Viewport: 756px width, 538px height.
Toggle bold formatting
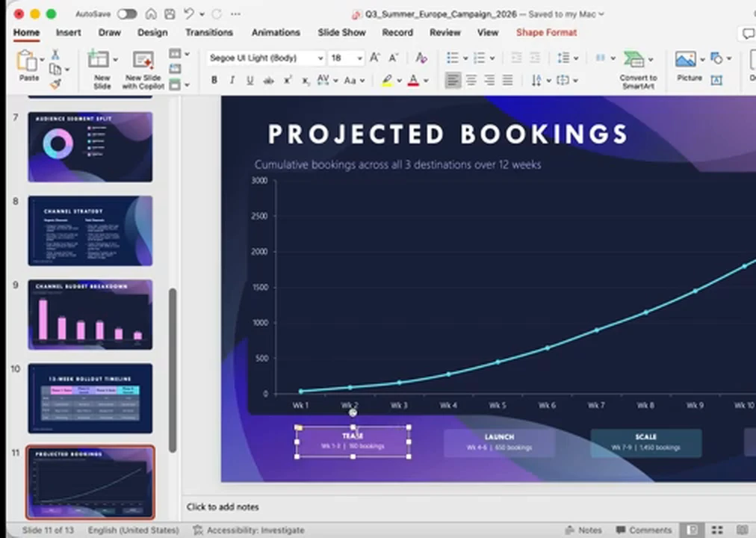[x=214, y=81]
